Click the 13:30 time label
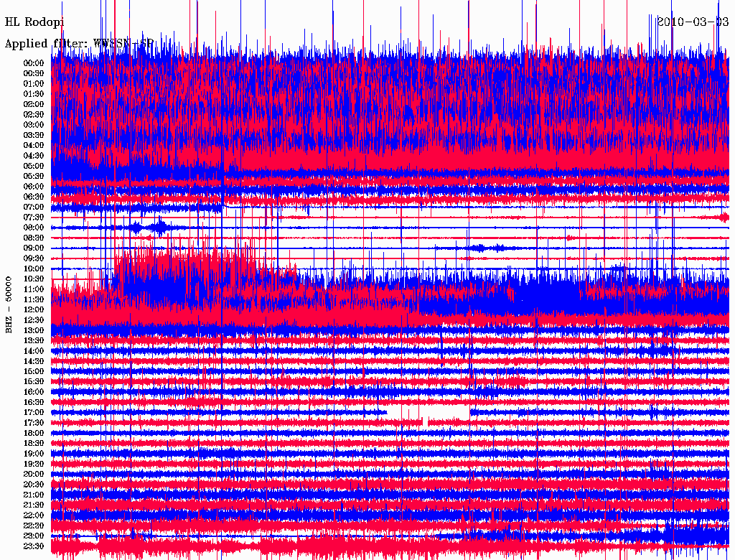The width and height of the screenshot is (735, 560). click(x=34, y=340)
